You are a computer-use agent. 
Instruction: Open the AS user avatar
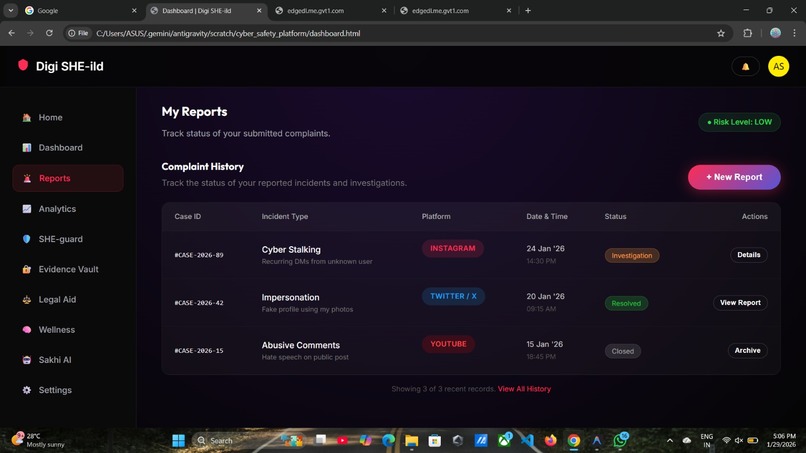click(x=778, y=66)
